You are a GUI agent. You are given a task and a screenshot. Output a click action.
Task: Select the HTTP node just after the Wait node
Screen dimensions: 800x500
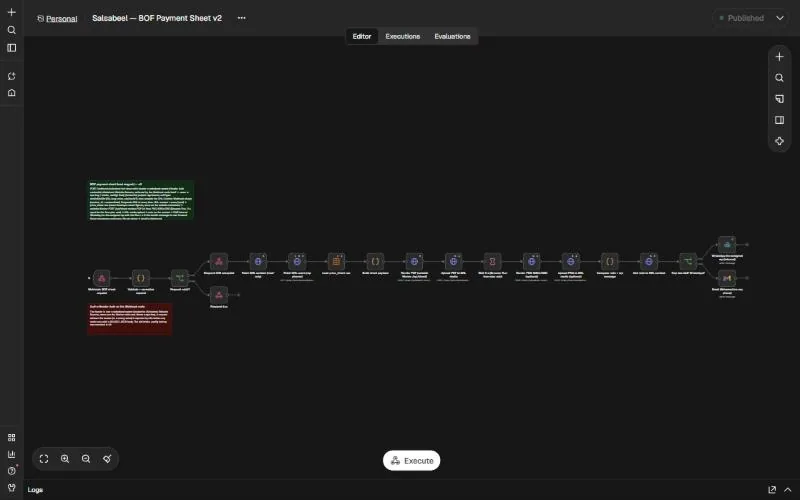[532, 261]
